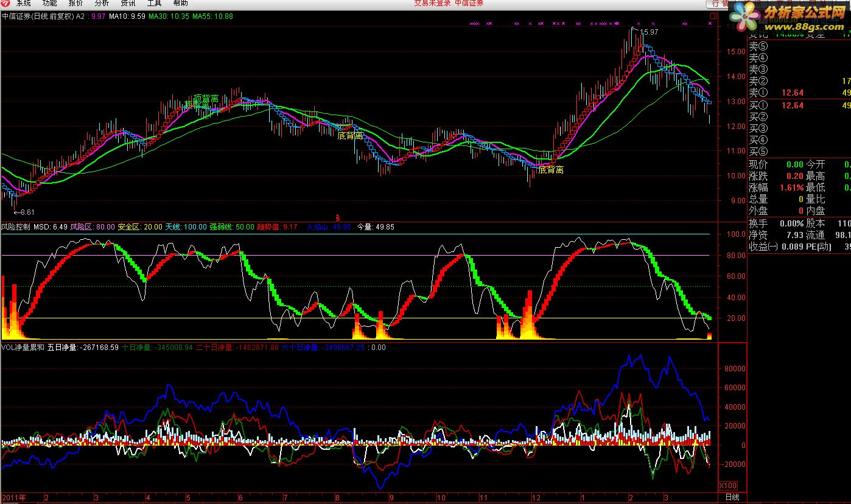Open the 系统 menu
The image size is (851, 504).
click(23, 4)
